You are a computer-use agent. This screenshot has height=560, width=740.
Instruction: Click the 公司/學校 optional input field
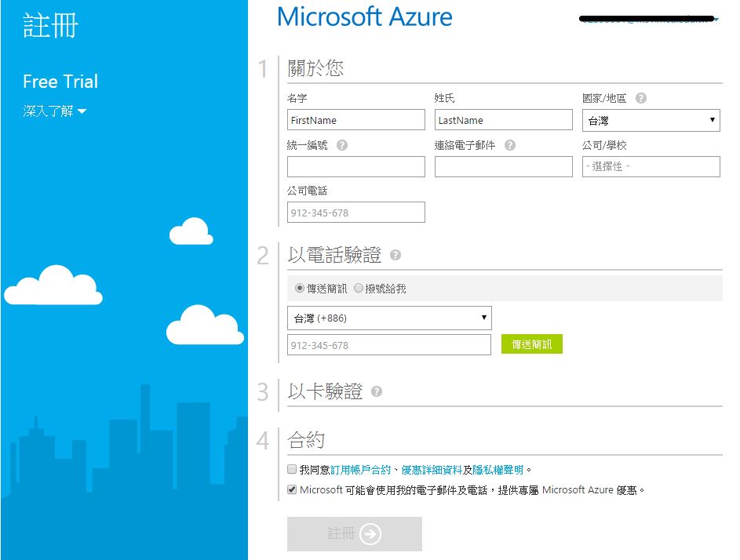pos(651,166)
